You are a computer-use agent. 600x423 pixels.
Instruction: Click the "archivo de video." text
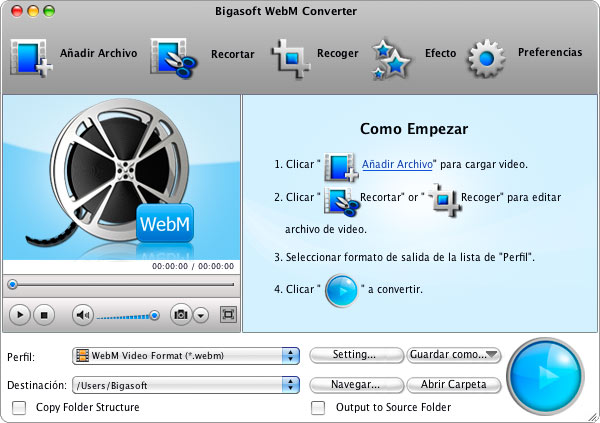click(x=326, y=230)
